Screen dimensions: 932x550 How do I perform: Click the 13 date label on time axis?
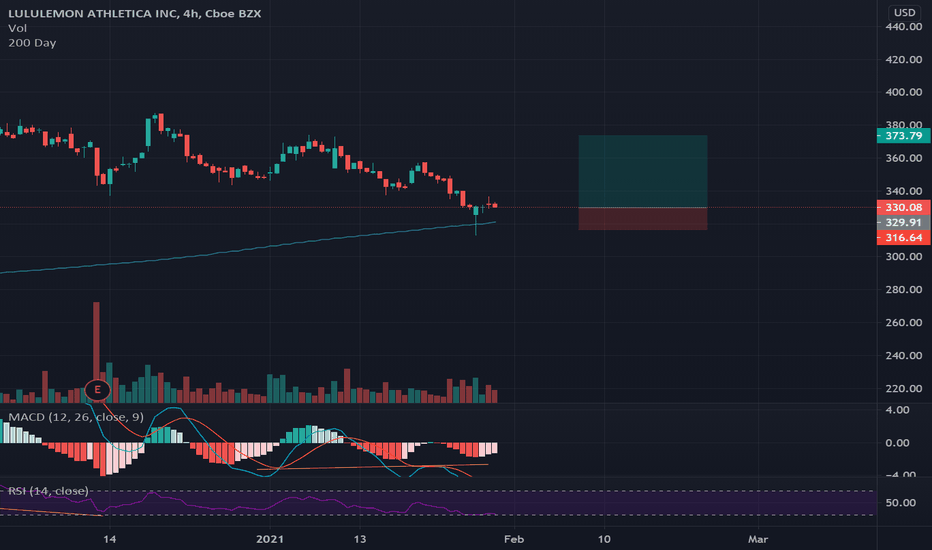tap(360, 539)
